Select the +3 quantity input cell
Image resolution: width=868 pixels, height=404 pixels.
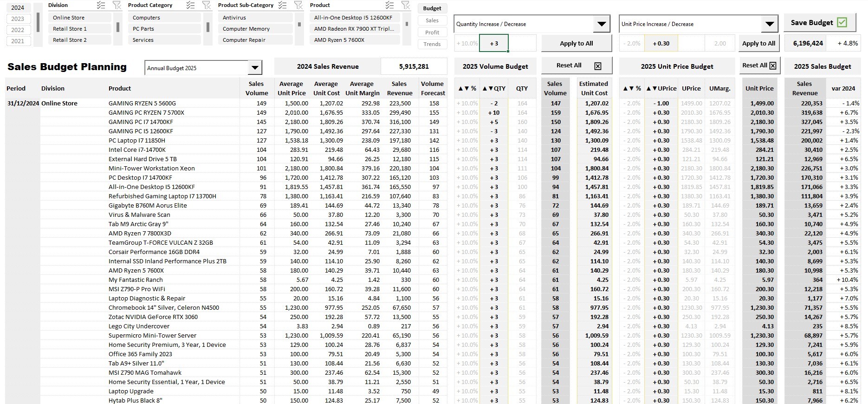click(494, 43)
